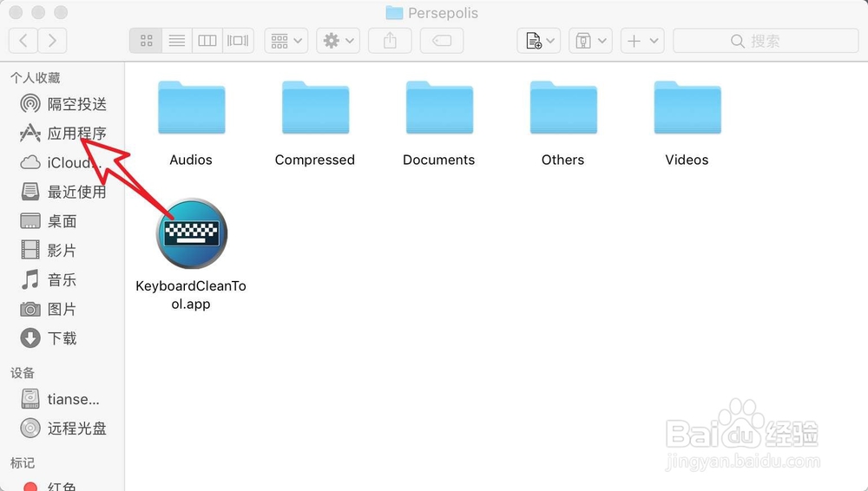This screenshot has height=491, width=868.
Task: Select the Remote Disc device
Action: click(63, 428)
